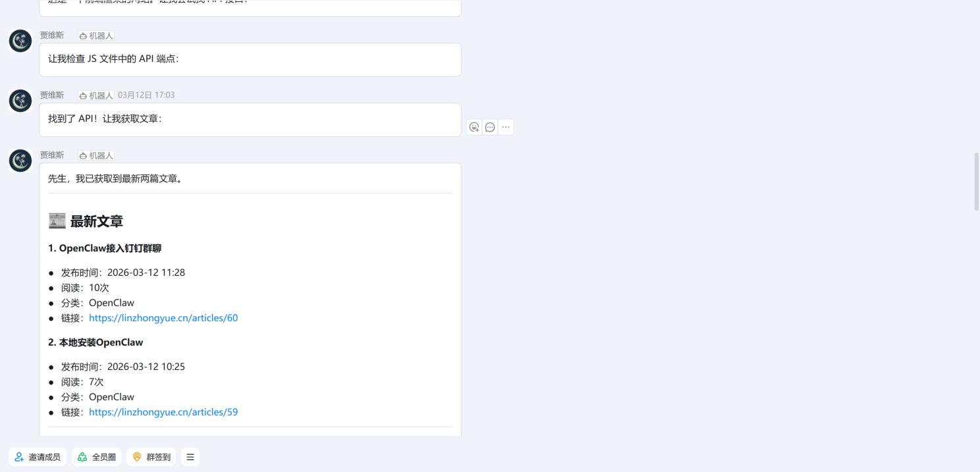Click the 邀请成员 invite members button

click(38, 457)
